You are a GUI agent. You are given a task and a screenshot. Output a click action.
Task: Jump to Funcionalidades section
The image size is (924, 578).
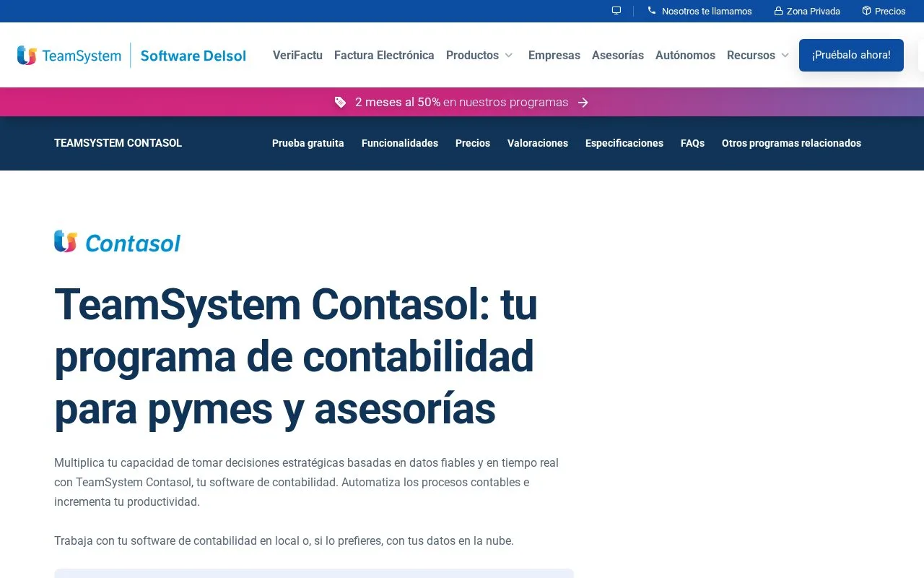400,143
